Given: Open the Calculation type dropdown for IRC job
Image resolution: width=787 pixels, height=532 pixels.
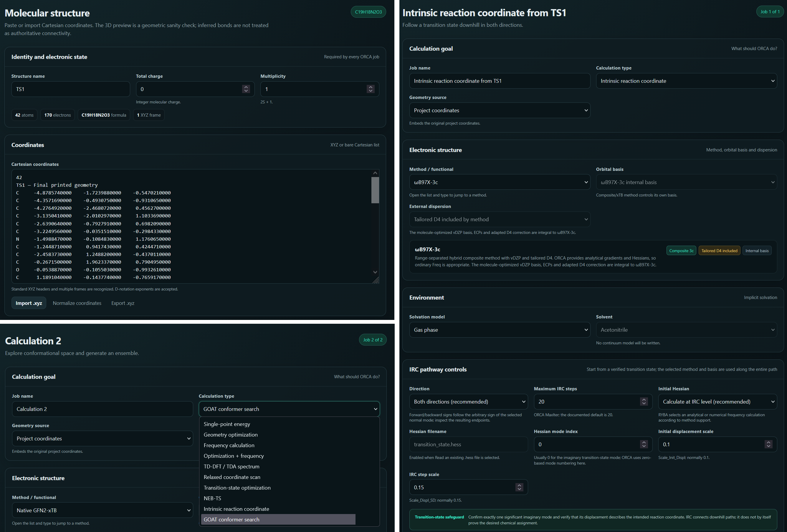Looking at the screenshot, I should click(x=686, y=81).
